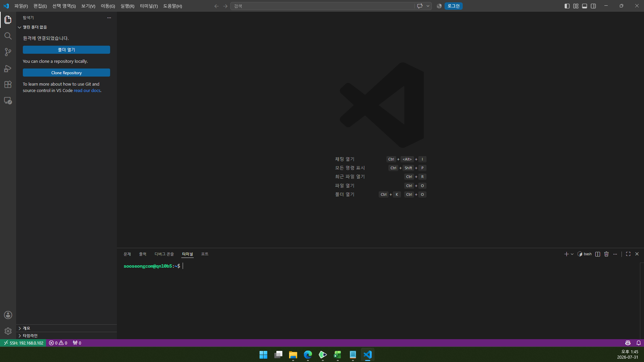Screen dimensions: 644x362
Task: Close the terminal panel
Action: point(637,254)
